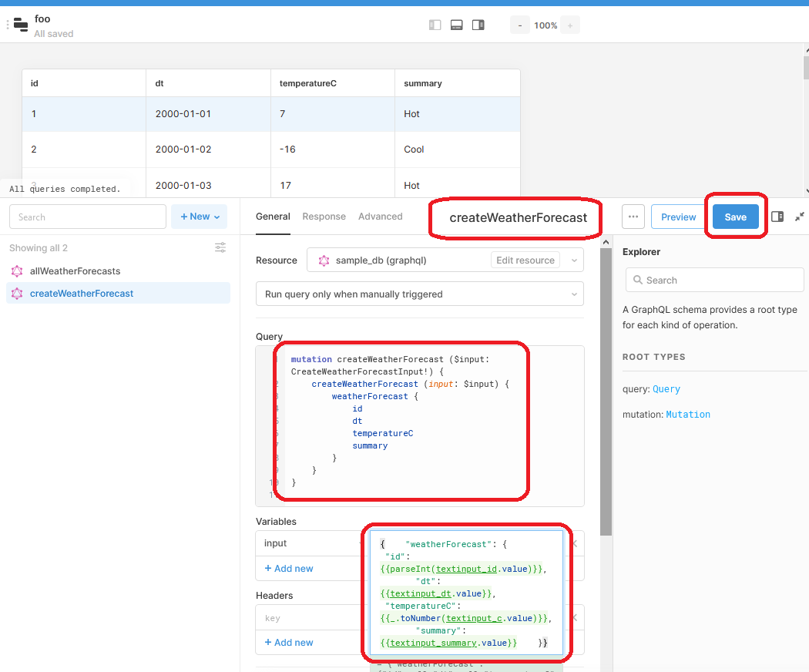Open the Mutation root type link
The width and height of the screenshot is (809, 672).
pyautogui.click(x=688, y=415)
